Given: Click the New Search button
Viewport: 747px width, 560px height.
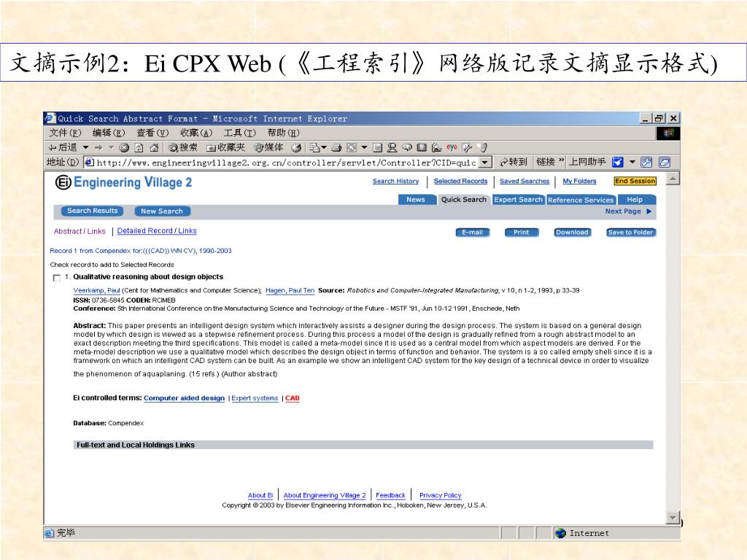Looking at the screenshot, I should tap(162, 211).
